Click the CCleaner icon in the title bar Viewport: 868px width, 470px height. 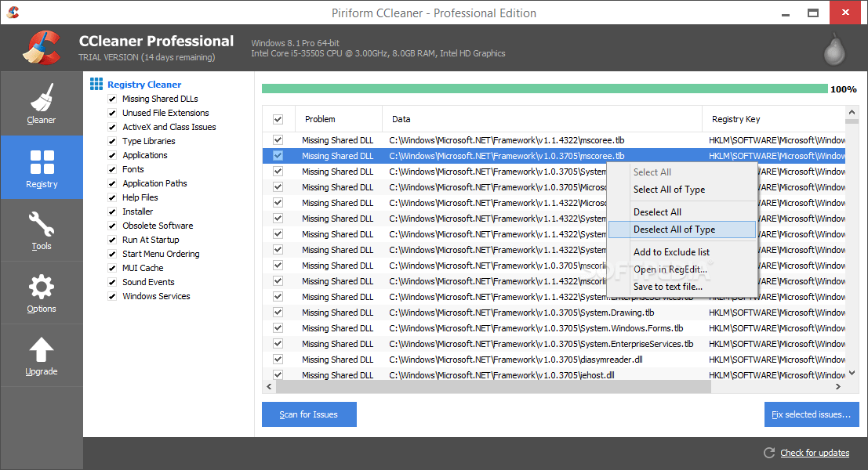(x=13, y=12)
